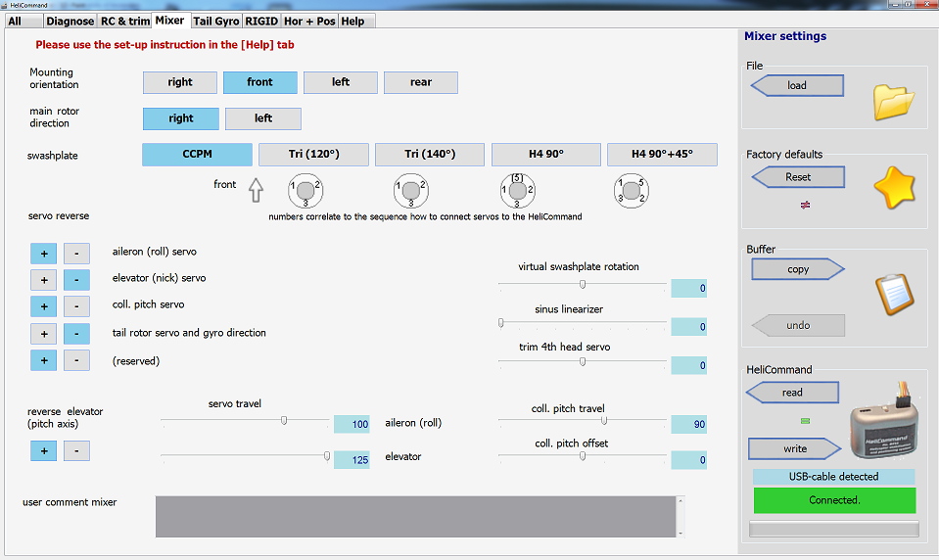Image resolution: width=939 pixels, height=560 pixels.
Task: Click the Reset factory defaults button
Action: tap(798, 177)
